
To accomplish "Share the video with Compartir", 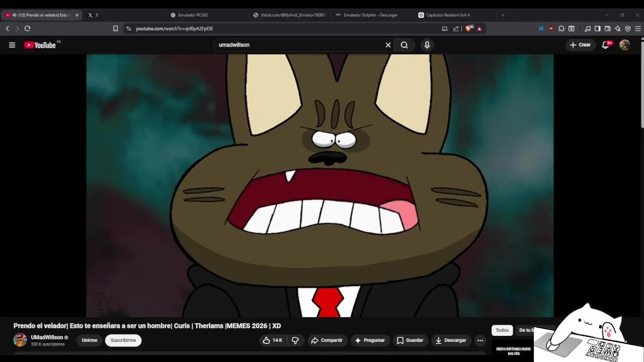I will (x=327, y=340).
